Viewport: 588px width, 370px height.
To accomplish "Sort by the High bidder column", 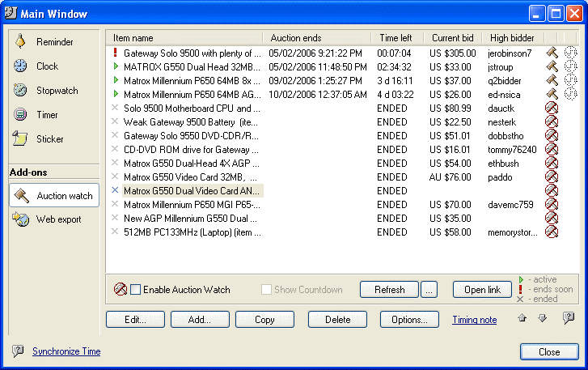I will click(513, 38).
